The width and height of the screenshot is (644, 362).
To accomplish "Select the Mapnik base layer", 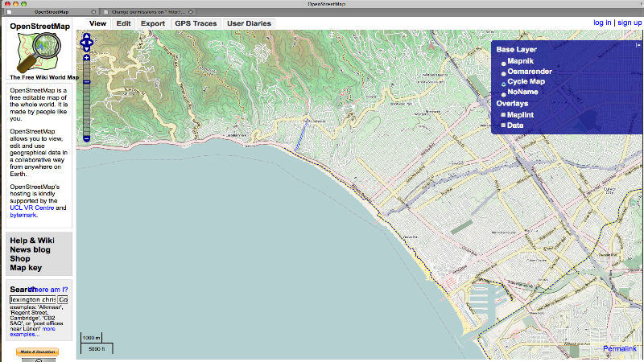I will (x=504, y=62).
